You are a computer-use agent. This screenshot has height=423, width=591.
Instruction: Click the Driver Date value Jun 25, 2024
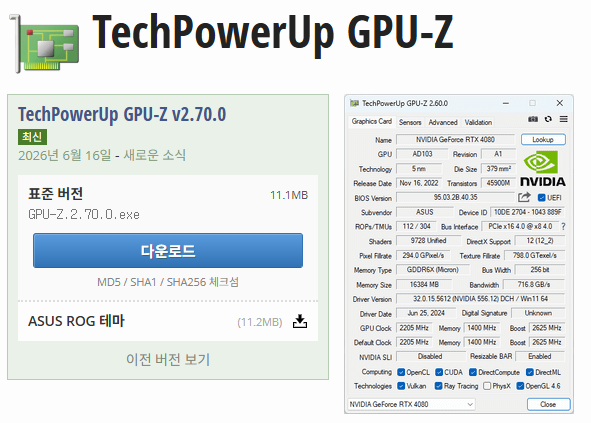(x=426, y=313)
